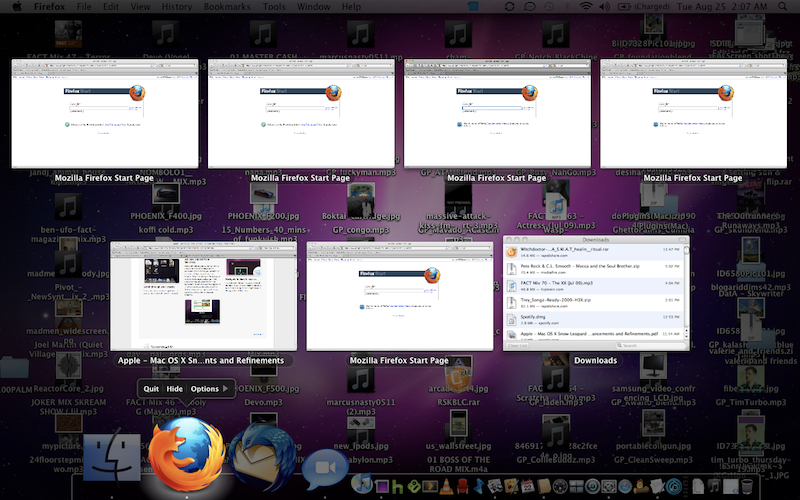Viewport: 800px width, 500px height.
Task: Select the FACT Mix 70 mp3 download
Action: click(x=594, y=286)
